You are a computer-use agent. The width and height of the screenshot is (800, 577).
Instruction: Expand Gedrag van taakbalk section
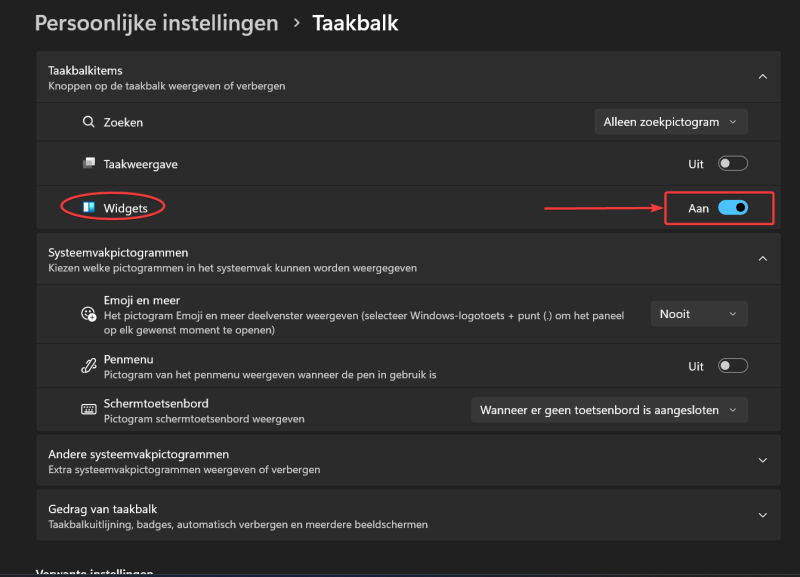(762, 515)
